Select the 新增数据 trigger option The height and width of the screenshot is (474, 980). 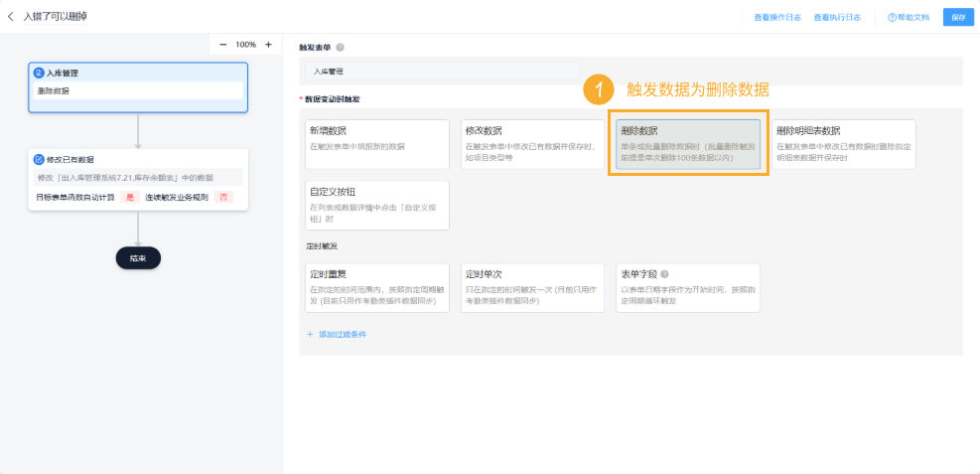tap(377, 144)
